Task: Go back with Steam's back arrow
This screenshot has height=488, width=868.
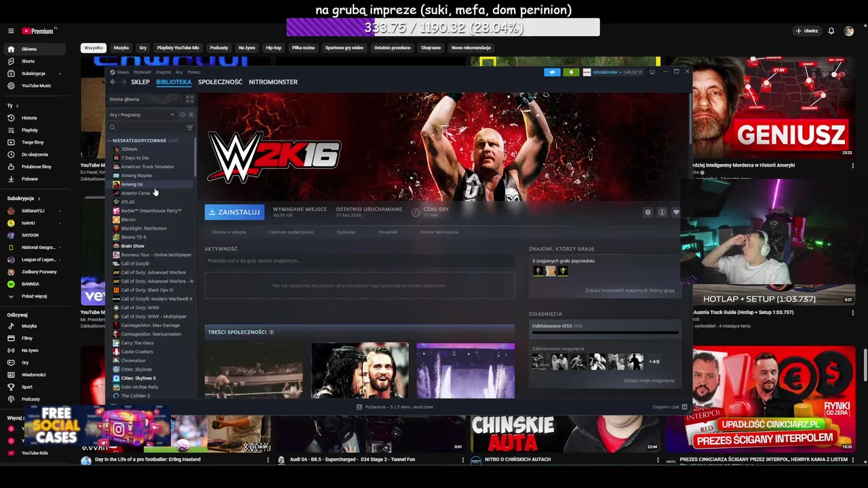Action: click(113, 82)
